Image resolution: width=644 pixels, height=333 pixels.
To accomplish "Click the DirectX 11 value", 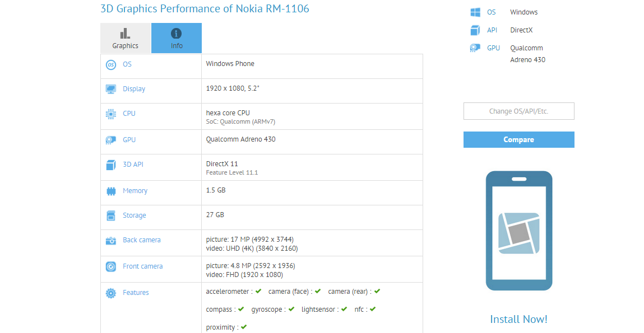I will tap(222, 163).
